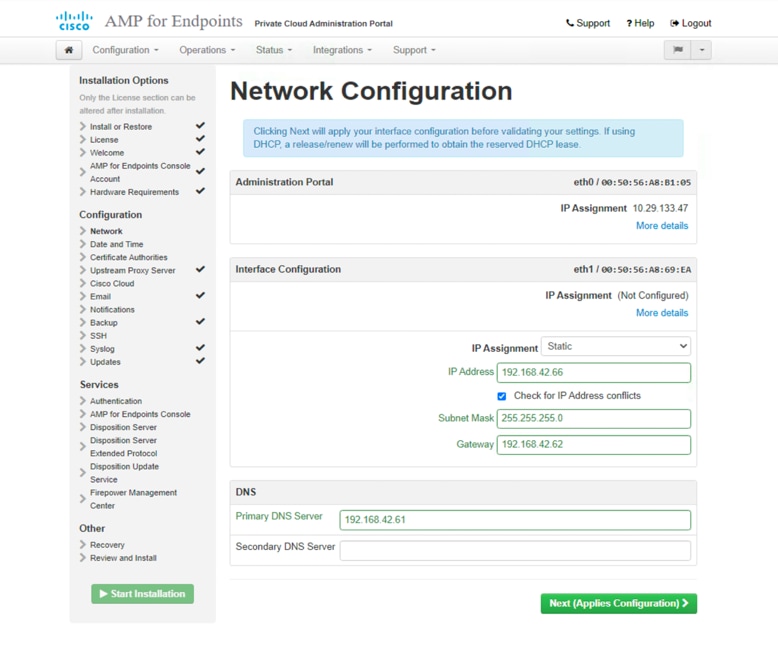Open More details for Interface Configuration eth1
The height and width of the screenshot is (653, 778).
662,313
